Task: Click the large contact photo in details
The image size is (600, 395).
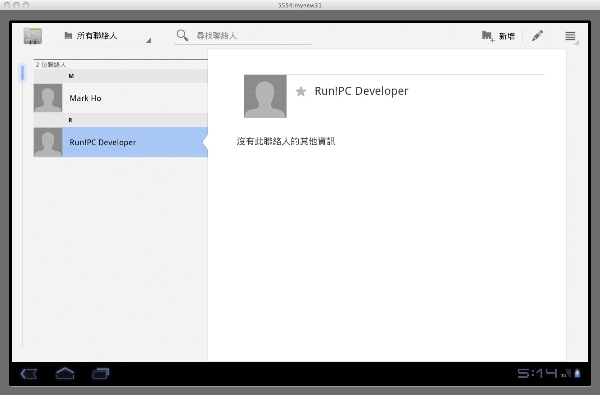Action: coord(265,96)
